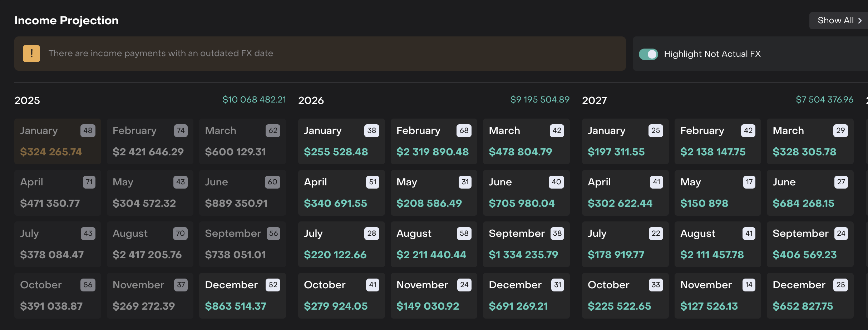
Task: Click the 2025 year total $10 068 482.21
Action: [x=254, y=100]
